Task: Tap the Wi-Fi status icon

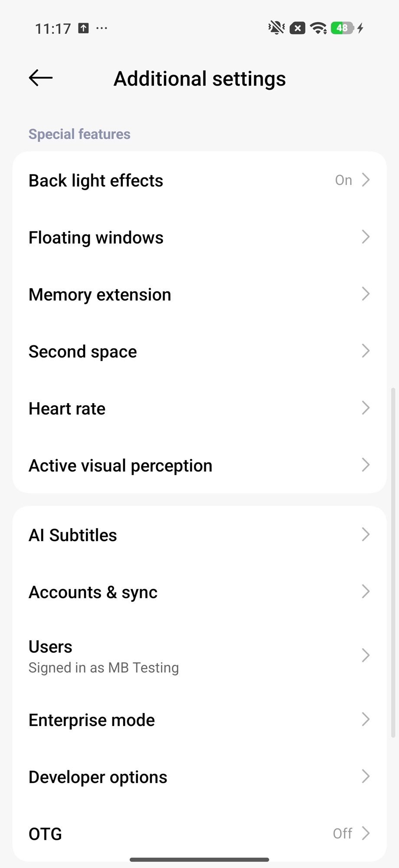Action: pos(319,28)
